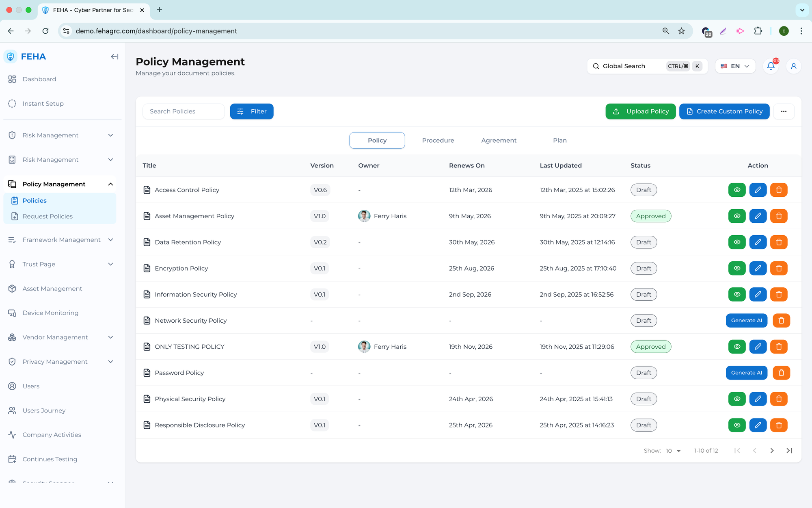
Task: View the Data Retention Policy
Action: coord(737,242)
